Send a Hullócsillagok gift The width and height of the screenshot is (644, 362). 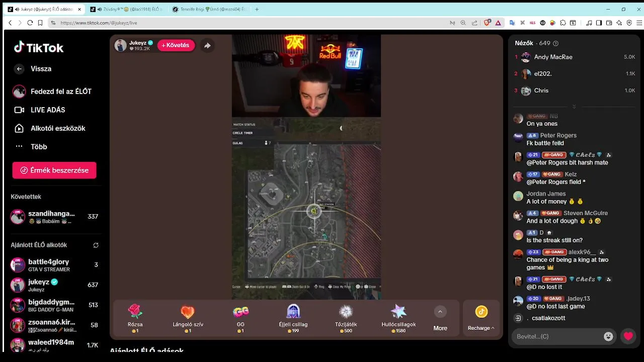398,318
